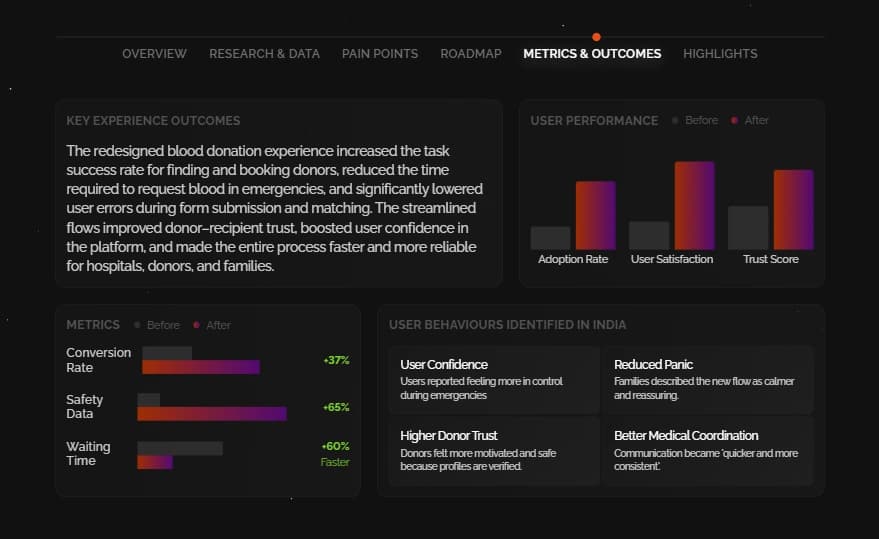Switch to Research & Data tab
Image resolution: width=879 pixels, height=539 pixels.
pyautogui.click(x=265, y=54)
